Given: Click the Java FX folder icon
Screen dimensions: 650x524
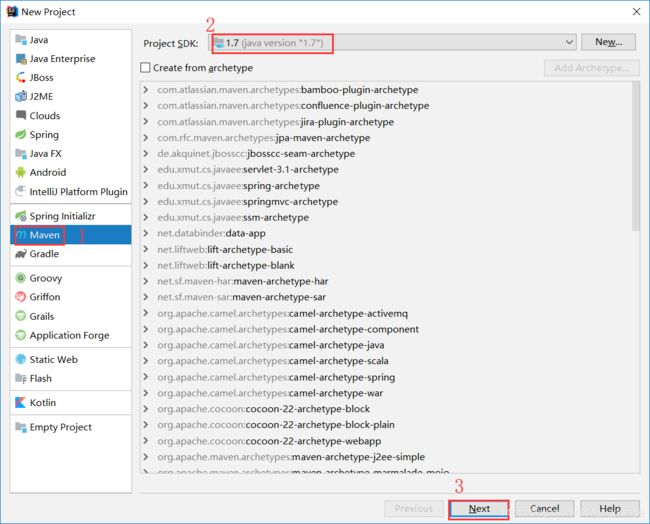Looking at the screenshot, I should (21, 153).
